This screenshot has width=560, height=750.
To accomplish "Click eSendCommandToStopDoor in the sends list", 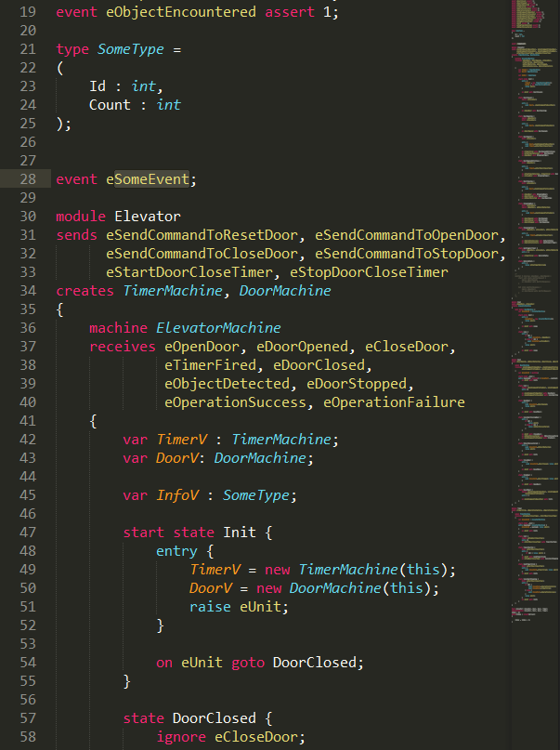I will coord(407,254).
